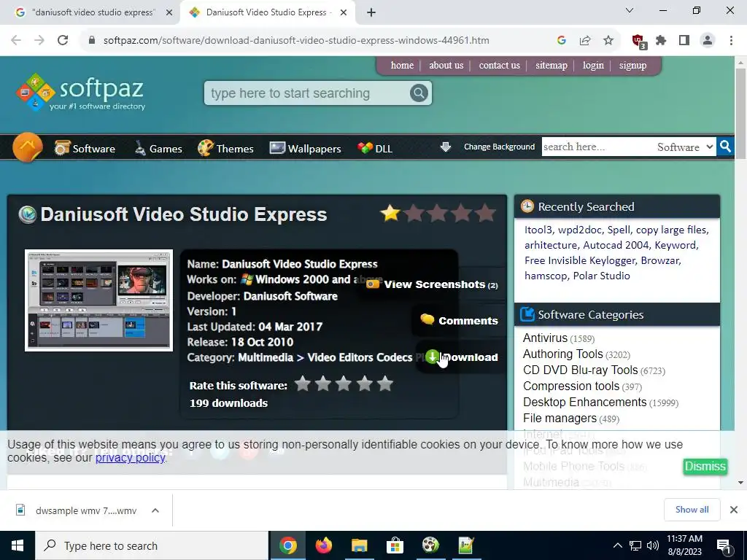Bookmark this page with the star icon
This screenshot has width=747, height=560.
(608, 41)
